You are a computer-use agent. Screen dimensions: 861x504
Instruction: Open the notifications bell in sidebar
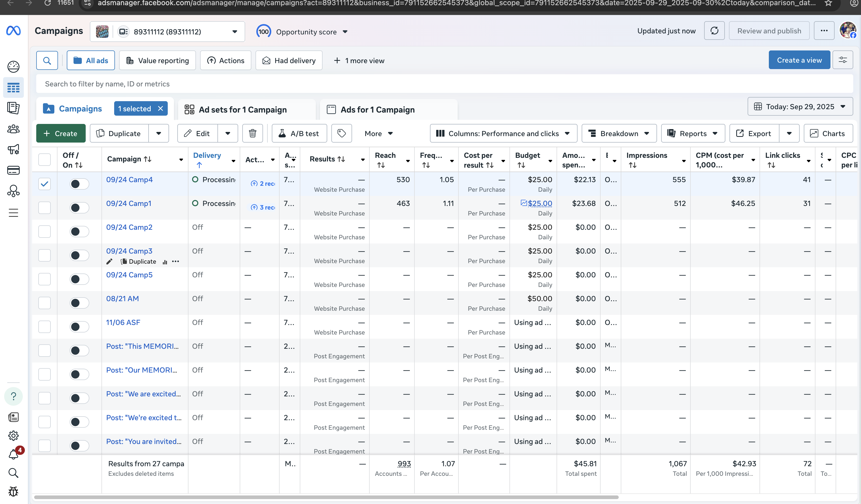[13, 455]
